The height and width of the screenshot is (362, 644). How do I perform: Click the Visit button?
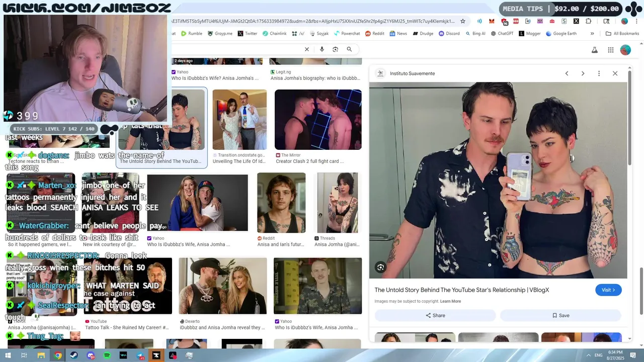coord(608,290)
